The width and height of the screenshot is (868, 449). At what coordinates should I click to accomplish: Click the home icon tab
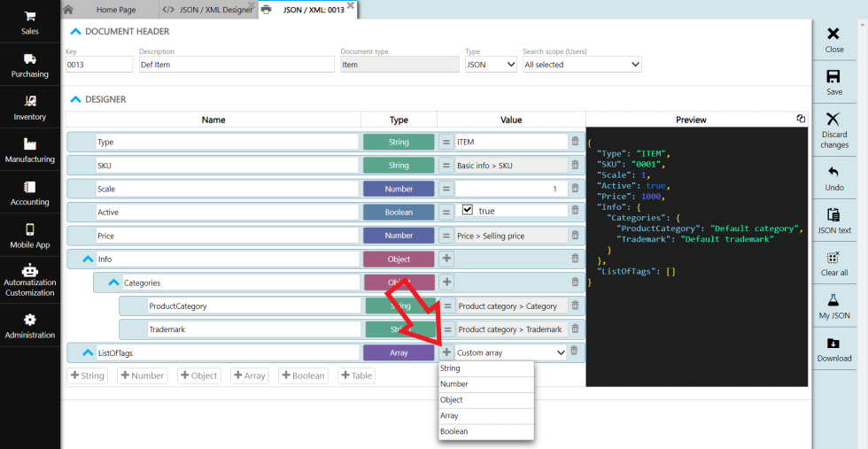68,10
